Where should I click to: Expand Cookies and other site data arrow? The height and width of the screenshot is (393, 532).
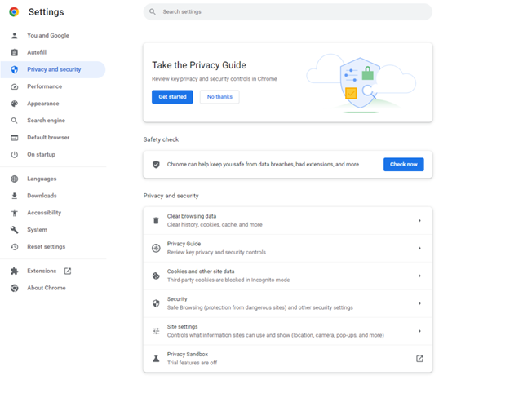point(419,276)
